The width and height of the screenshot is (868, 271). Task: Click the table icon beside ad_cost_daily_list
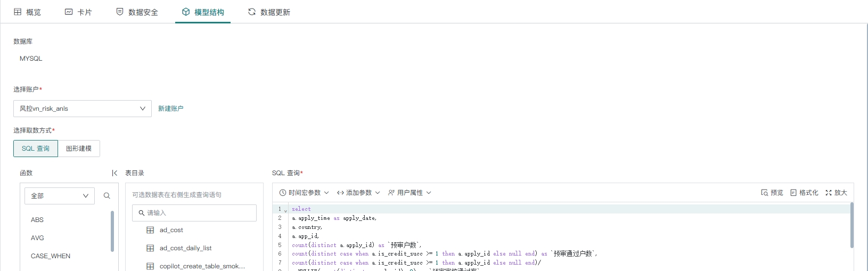tap(150, 249)
